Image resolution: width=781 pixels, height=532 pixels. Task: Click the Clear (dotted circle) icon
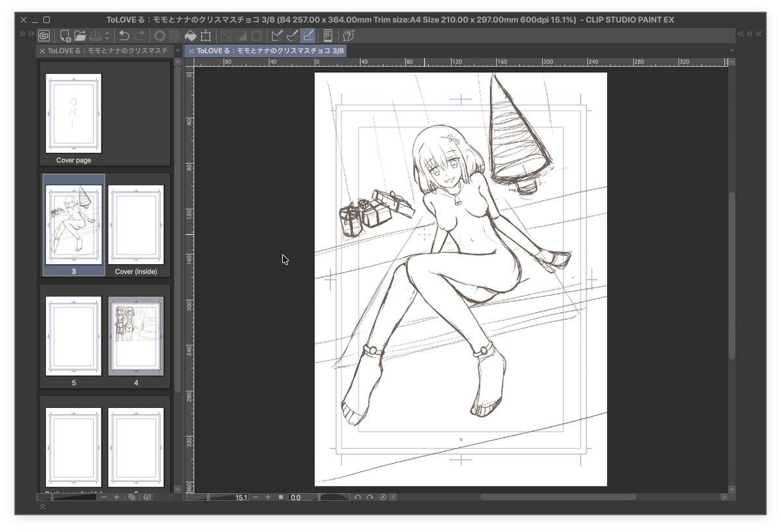[159, 36]
